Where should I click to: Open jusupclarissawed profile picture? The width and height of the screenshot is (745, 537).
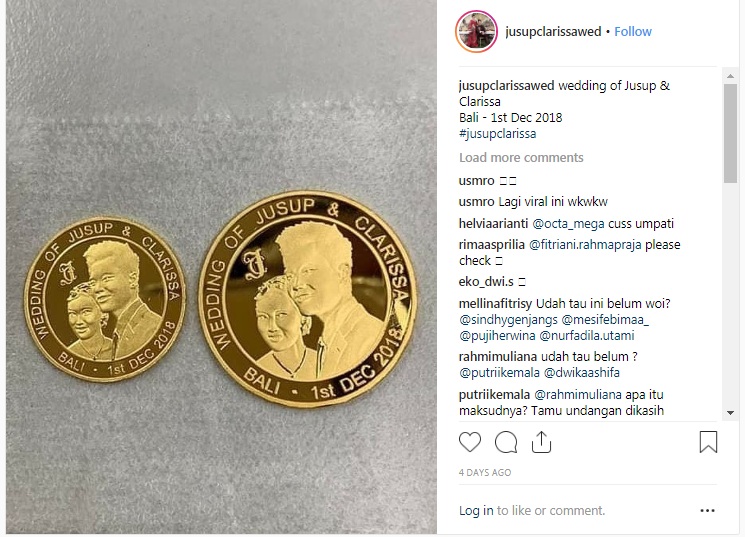tap(477, 31)
